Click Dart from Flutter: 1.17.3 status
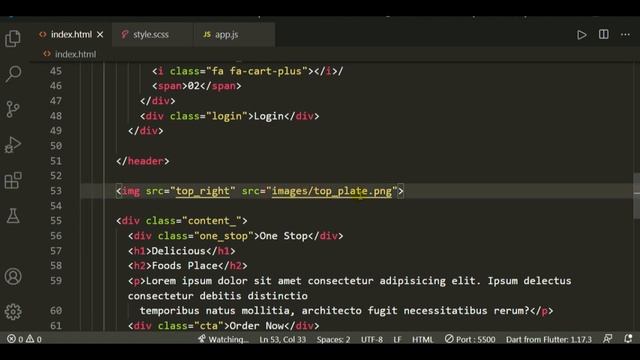Viewport: 640px width, 360px height. [549, 339]
